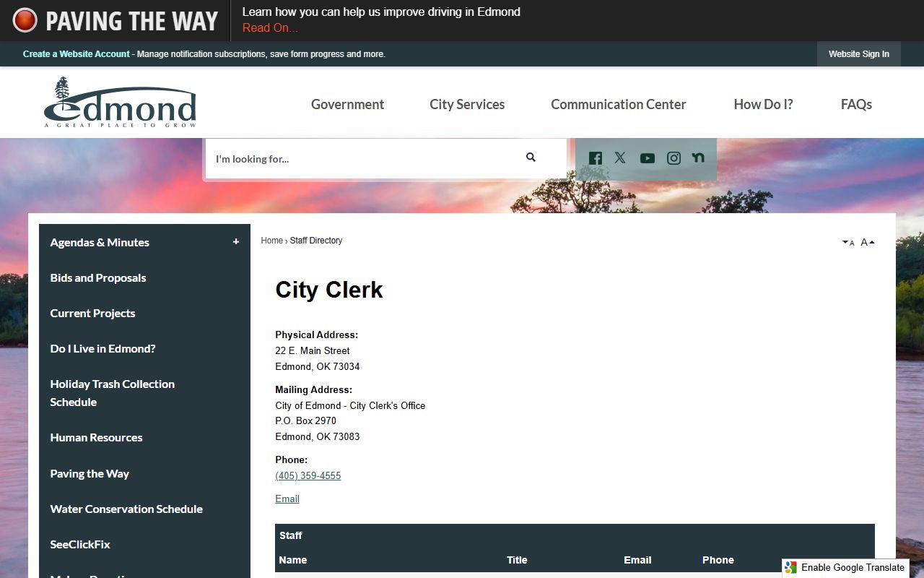Open Water Conservation Schedule item

[126, 509]
